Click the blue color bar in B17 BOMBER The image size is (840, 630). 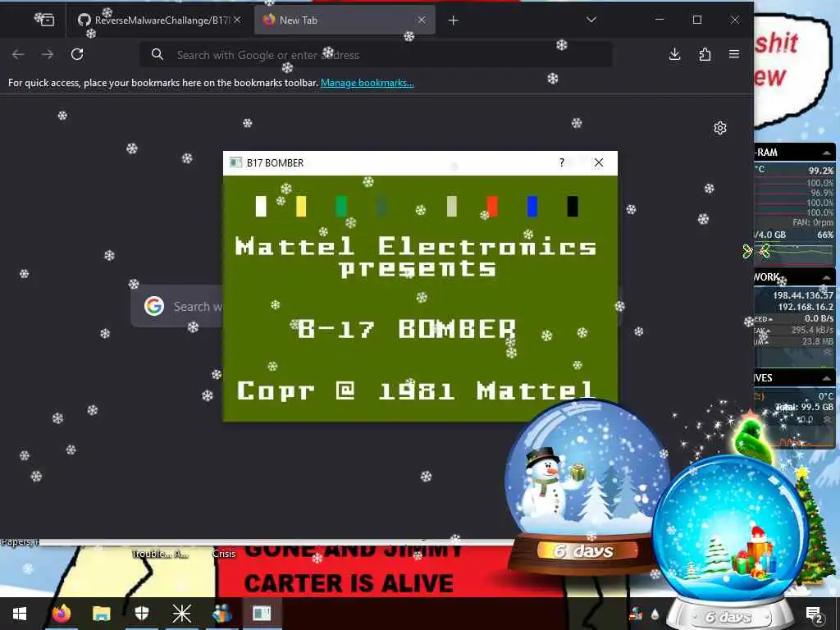532,206
